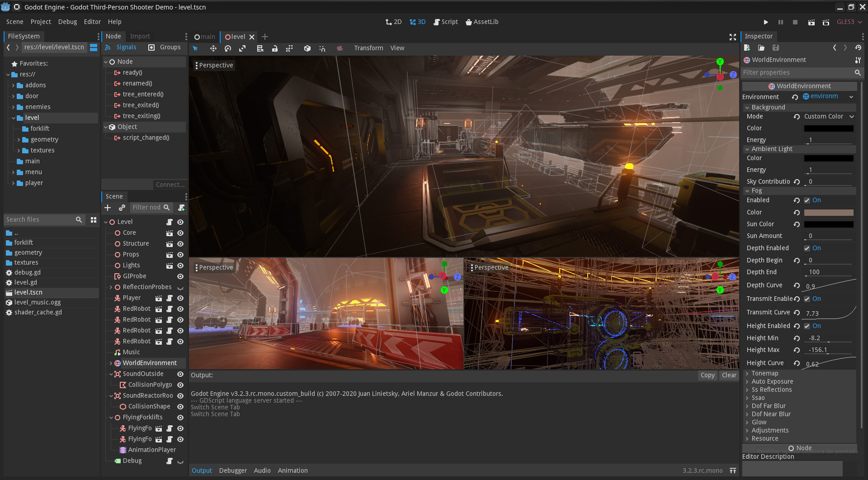Attach script icon in Scene dock

click(x=181, y=207)
